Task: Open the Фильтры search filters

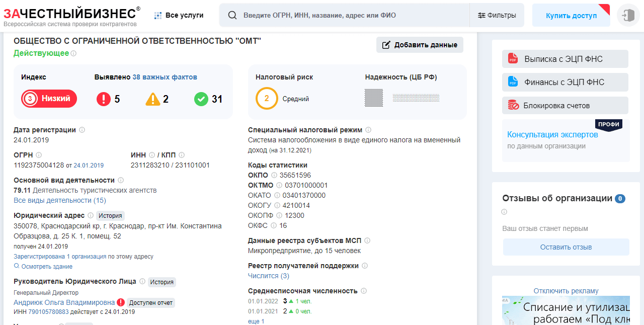Action: tap(497, 15)
